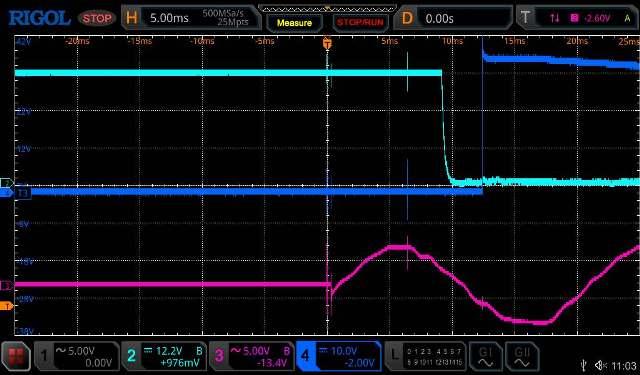Image resolution: width=640 pixels, height=375 pixels.
Task: Toggle the STOP/RUN button
Action: pyautogui.click(x=360, y=23)
